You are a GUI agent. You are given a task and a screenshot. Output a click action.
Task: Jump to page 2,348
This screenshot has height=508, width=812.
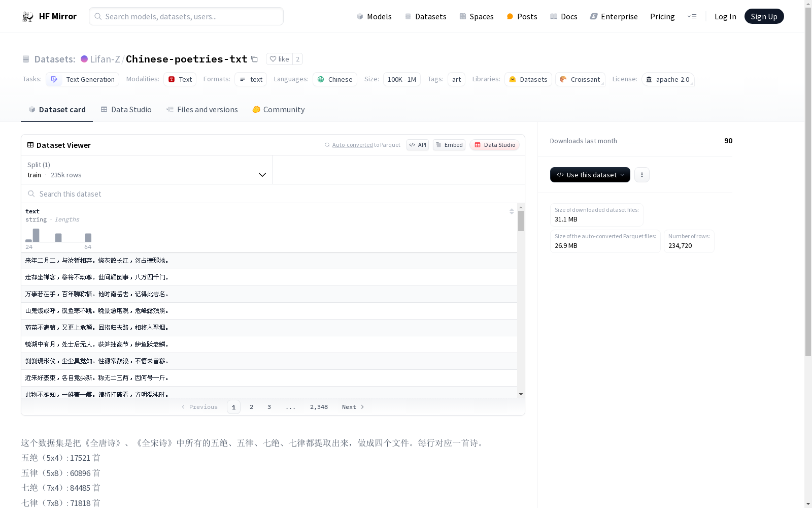pyautogui.click(x=319, y=407)
